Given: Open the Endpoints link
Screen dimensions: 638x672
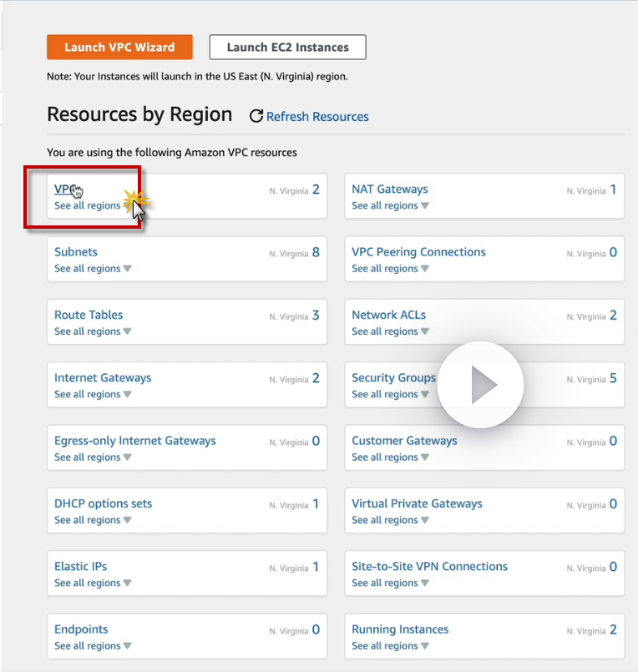Looking at the screenshot, I should click(81, 629).
